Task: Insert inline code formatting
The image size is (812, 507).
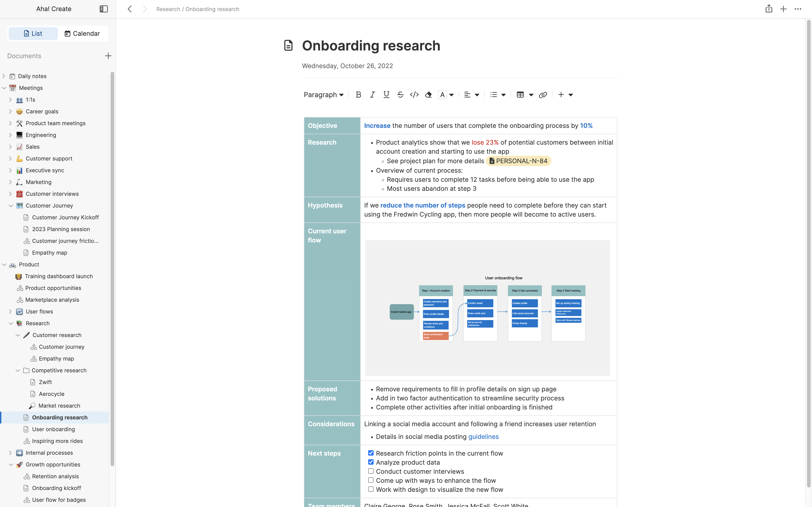Action: (x=414, y=95)
